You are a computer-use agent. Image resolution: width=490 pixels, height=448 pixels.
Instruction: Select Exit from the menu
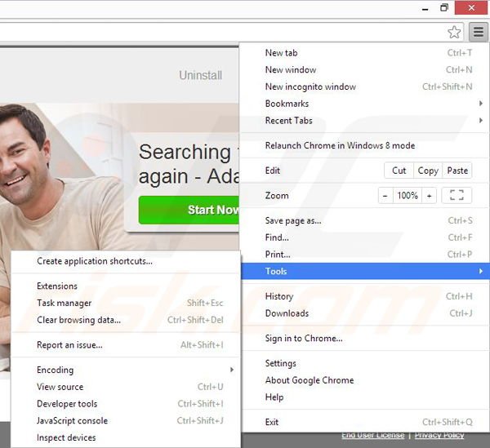(x=364, y=422)
